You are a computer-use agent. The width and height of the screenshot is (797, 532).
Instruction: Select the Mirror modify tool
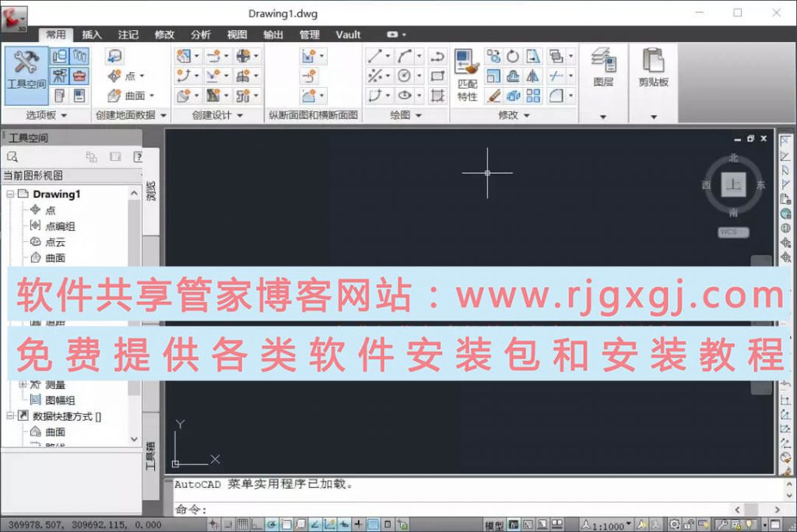[x=532, y=75]
